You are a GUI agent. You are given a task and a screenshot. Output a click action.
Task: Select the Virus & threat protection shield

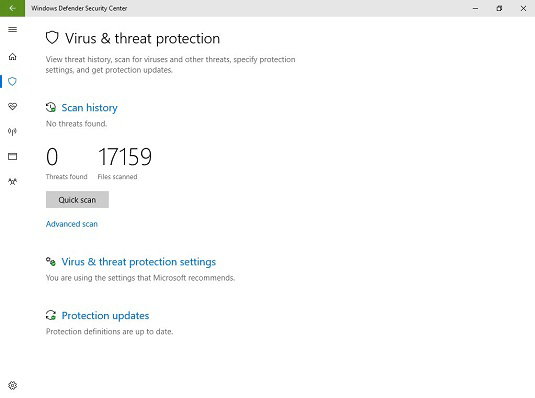coord(13,82)
